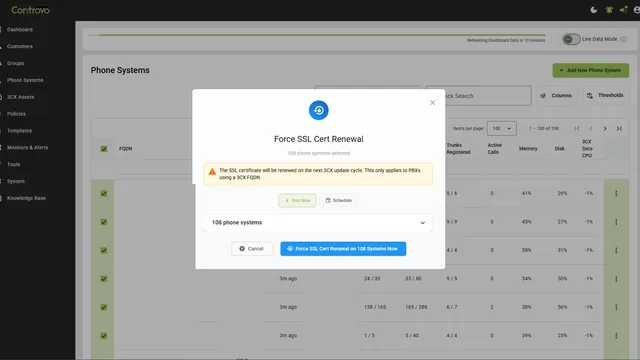Open the Thresholds settings
640x360 pixels.
(606, 96)
